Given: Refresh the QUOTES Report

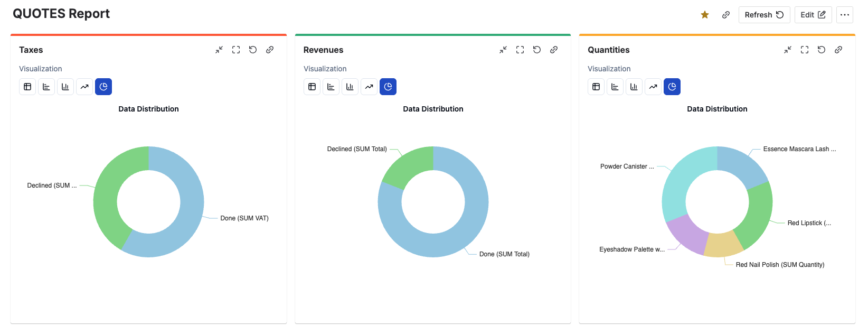Looking at the screenshot, I should [764, 15].
